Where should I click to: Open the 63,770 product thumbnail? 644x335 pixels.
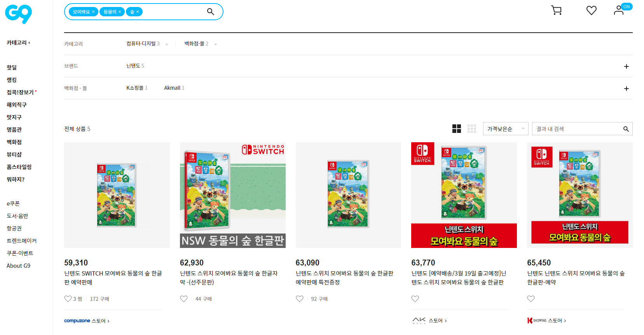(464, 195)
